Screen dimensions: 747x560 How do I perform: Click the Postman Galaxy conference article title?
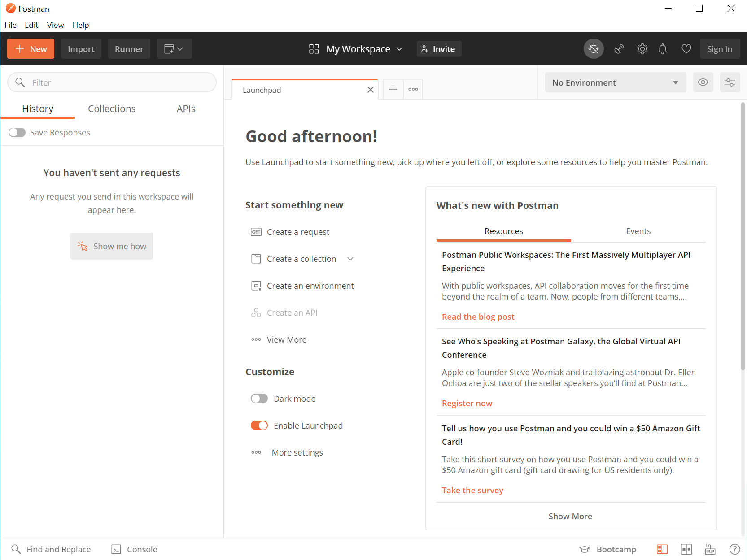click(x=561, y=348)
